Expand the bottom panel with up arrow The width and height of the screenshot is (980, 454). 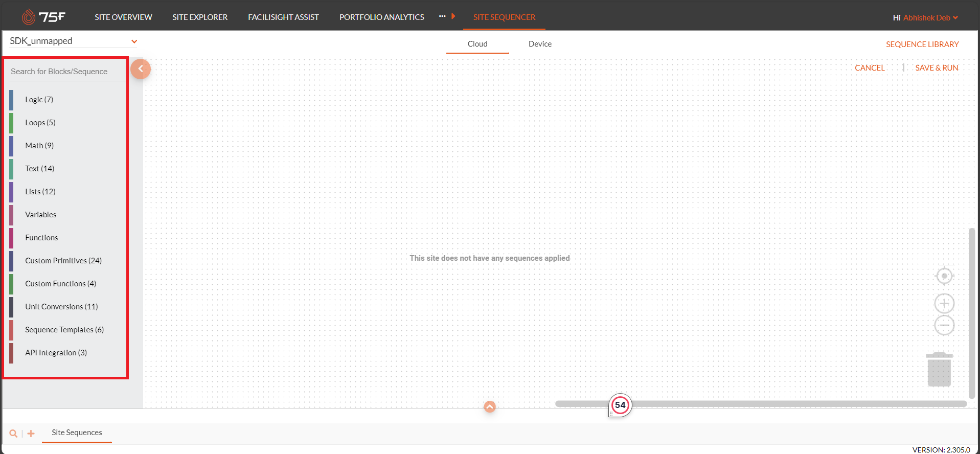click(490, 407)
